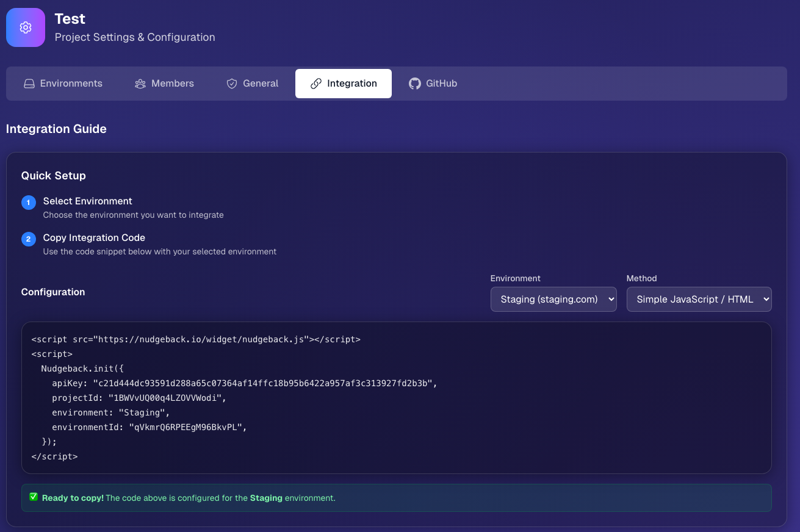Click the GitHub logo icon
The image size is (800, 532).
coord(414,83)
